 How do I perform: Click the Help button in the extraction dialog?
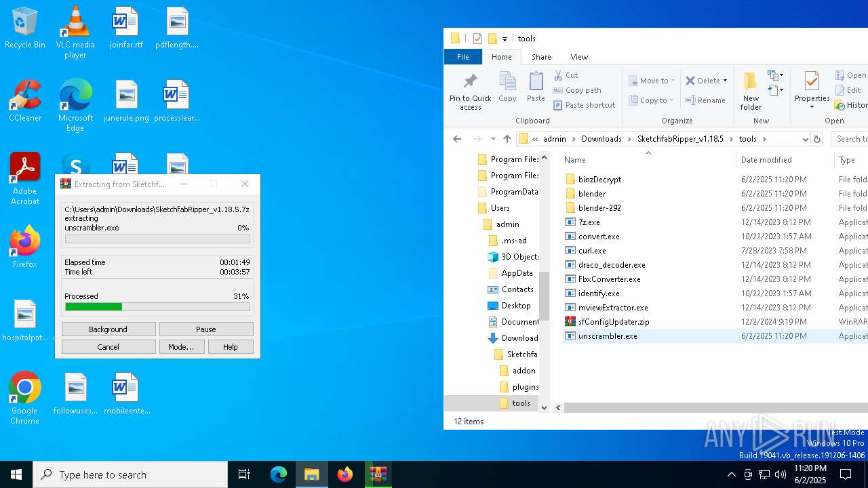231,347
